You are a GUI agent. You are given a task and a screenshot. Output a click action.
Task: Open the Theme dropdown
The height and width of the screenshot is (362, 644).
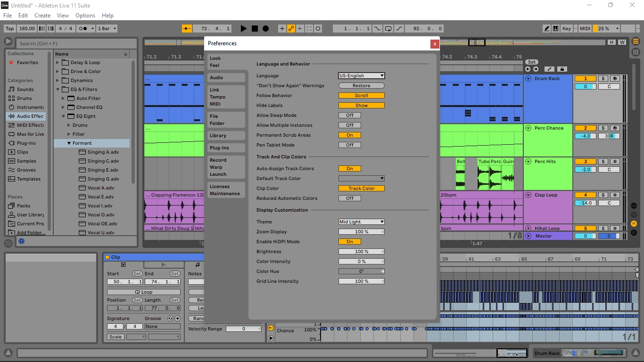[362, 222]
